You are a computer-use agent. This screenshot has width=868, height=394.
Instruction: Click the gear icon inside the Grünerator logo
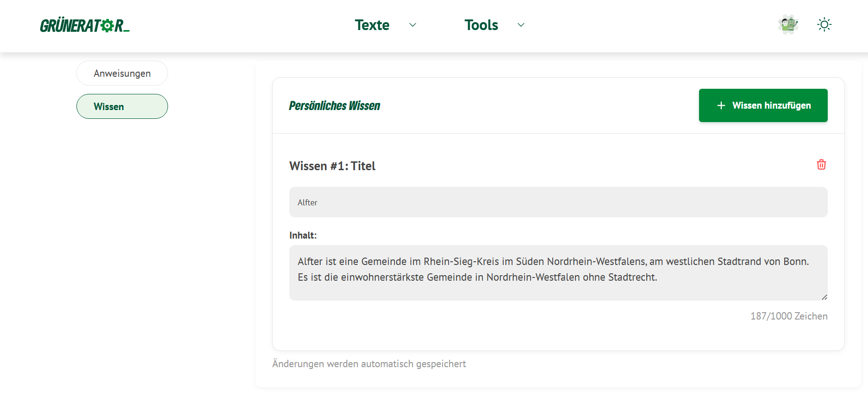click(107, 26)
